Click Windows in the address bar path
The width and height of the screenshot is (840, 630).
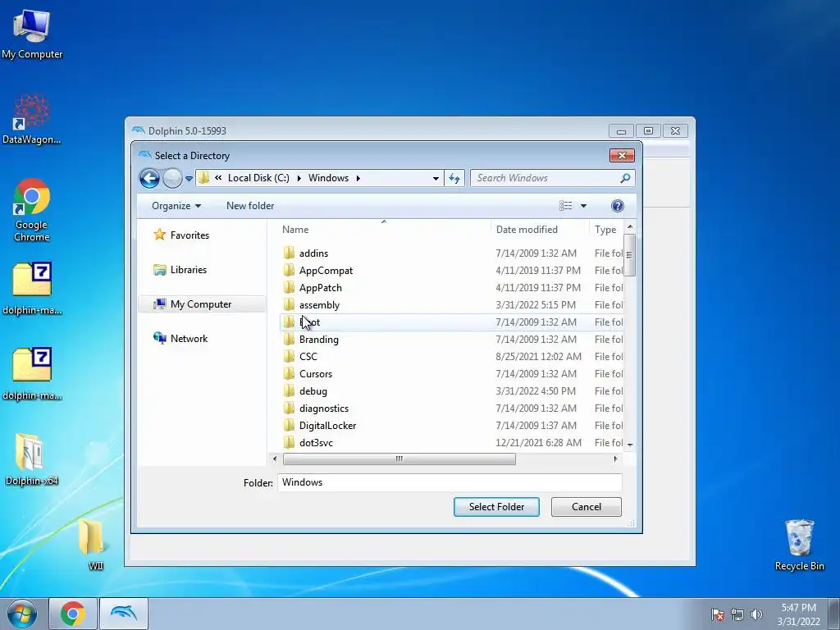(x=328, y=178)
